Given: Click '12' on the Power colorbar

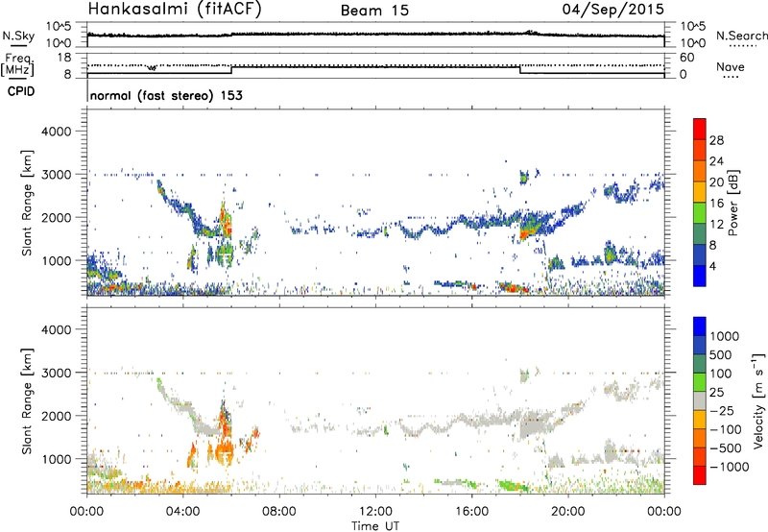Looking at the screenshot, I should click(x=716, y=224).
